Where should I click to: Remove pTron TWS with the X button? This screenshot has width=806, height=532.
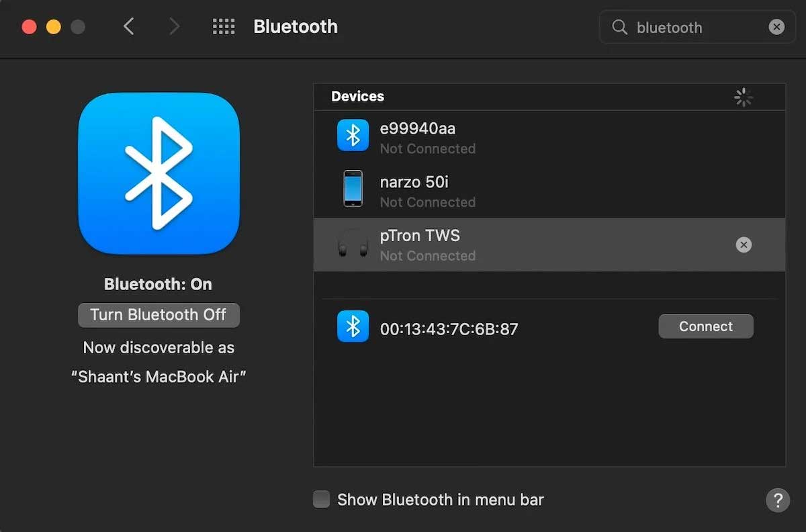click(x=744, y=245)
